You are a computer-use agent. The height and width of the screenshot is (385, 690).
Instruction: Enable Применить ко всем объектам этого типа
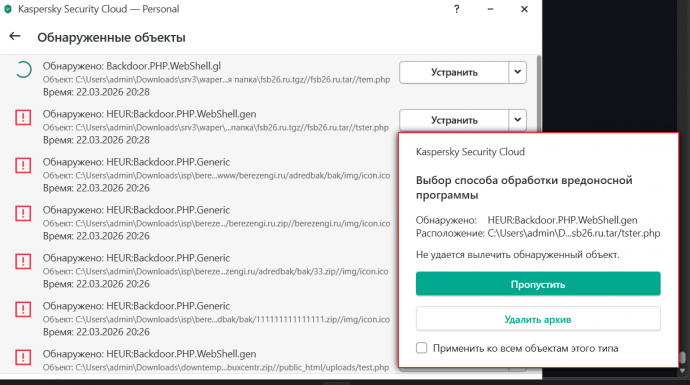422,348
